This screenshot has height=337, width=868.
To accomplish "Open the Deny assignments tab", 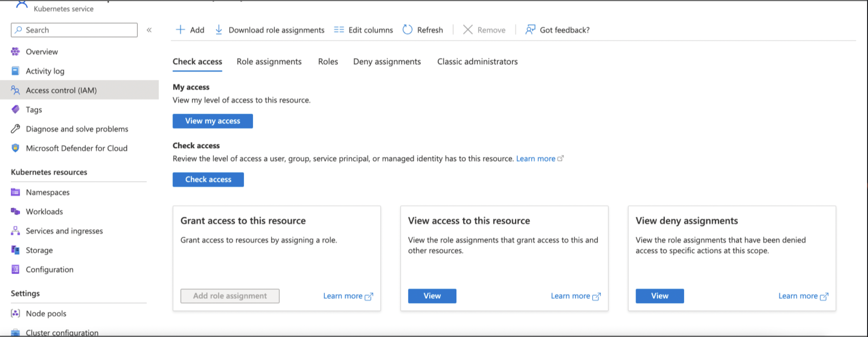I will click(387, 61).
